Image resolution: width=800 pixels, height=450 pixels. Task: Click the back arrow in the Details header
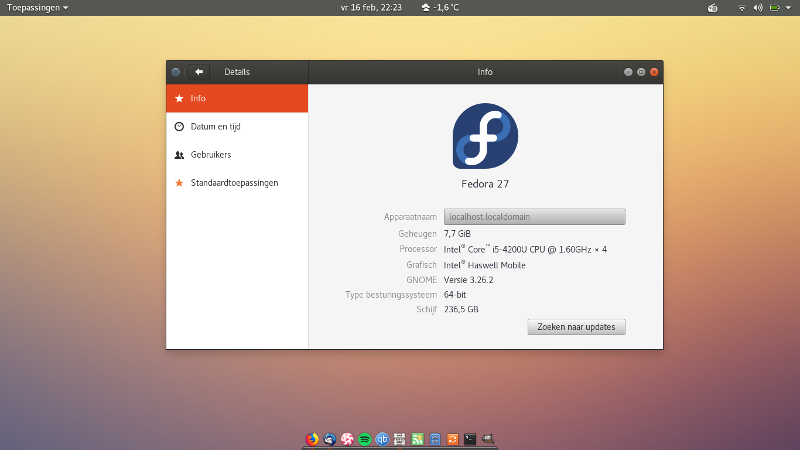coord(199,72)
